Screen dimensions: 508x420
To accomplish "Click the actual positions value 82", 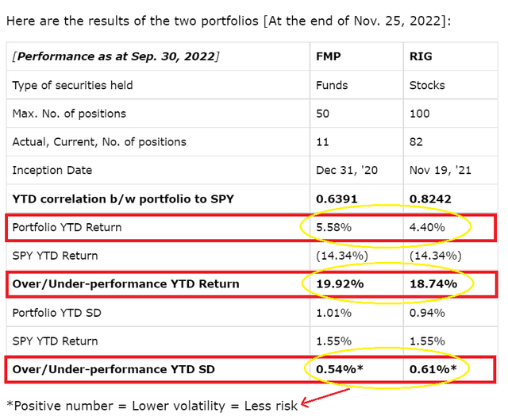I will click(414, 141).
